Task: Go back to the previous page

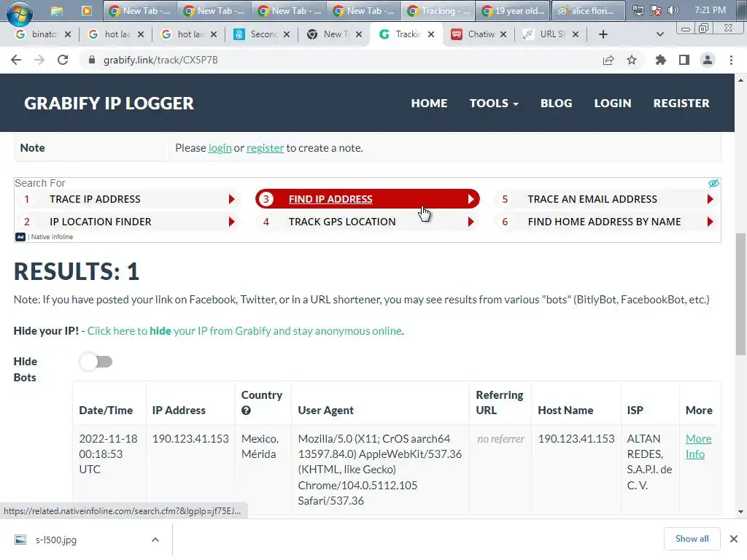Action: (x=16, y=60)
